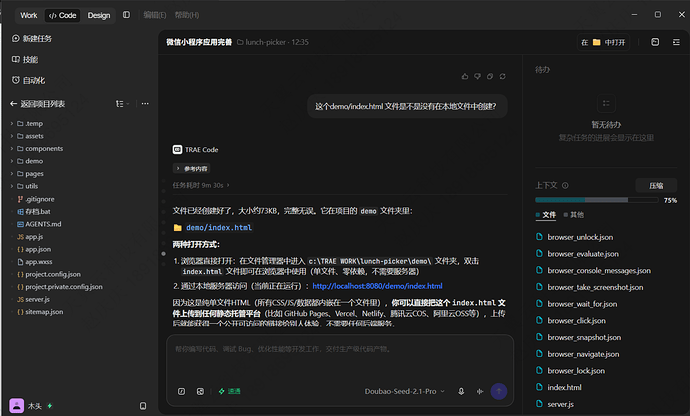Screen dimensions: 690x416
Task: Click the thumbs-down feedback icon
Action: 477,77
